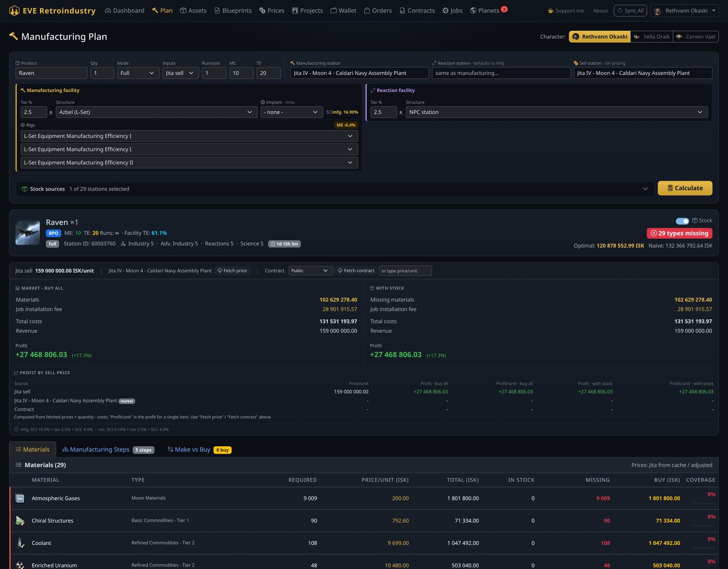Image resolution: width=728 pixels, height=569 pixels.
Task: Open the Manufacturing Efficiency II rig dropdown
Action: click(x=189, y=163)
